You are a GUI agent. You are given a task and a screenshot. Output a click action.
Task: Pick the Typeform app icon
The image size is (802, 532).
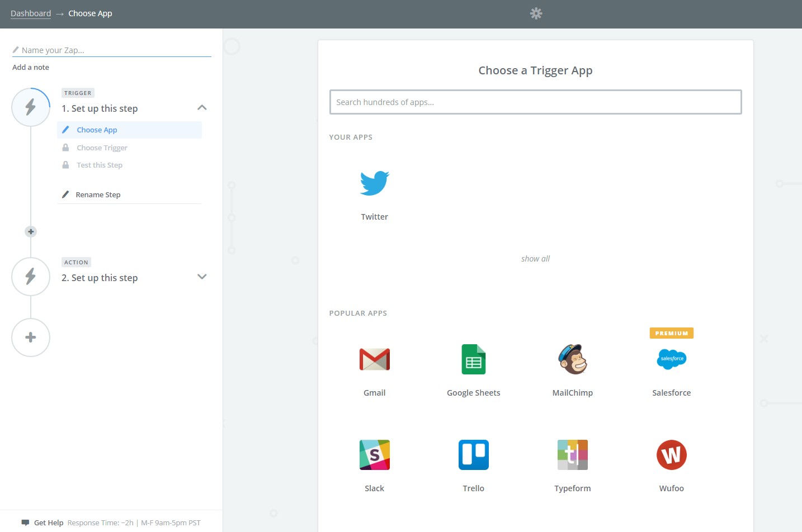click(x=572, y=455)
